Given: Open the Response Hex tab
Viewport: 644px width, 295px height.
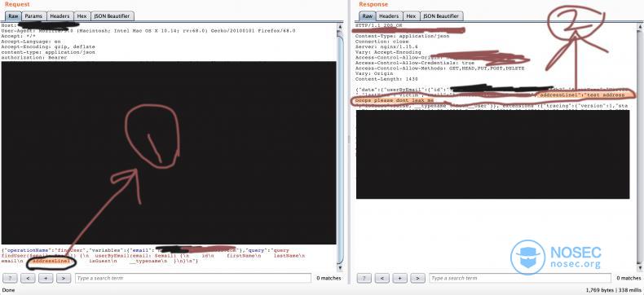Looking at the screenshot, I should (x=411, y=16).
